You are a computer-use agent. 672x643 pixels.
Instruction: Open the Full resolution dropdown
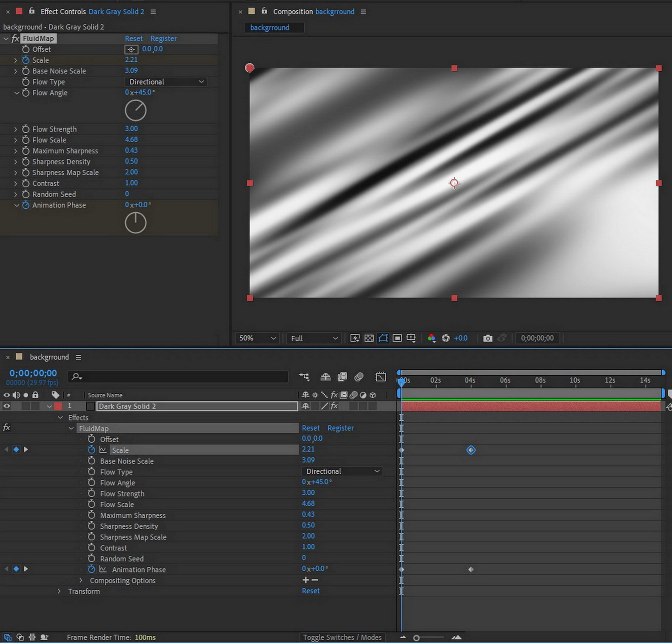pos(314,338)
